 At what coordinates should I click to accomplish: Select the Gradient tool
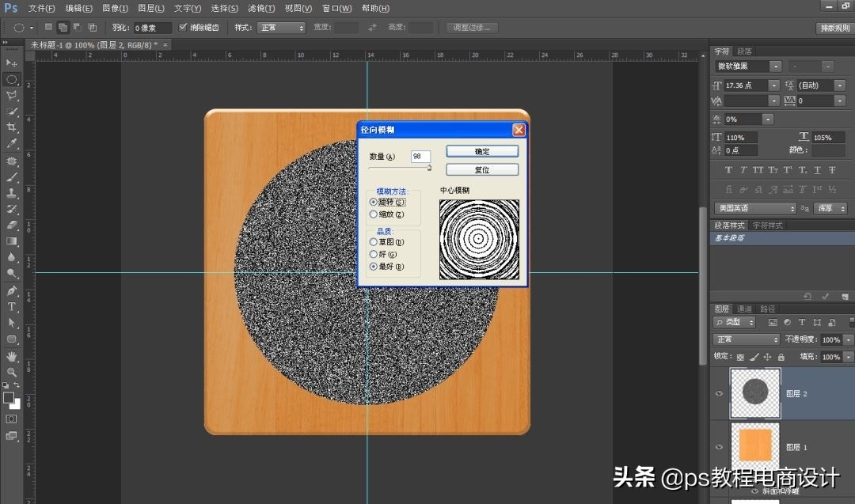click(11, 241)
